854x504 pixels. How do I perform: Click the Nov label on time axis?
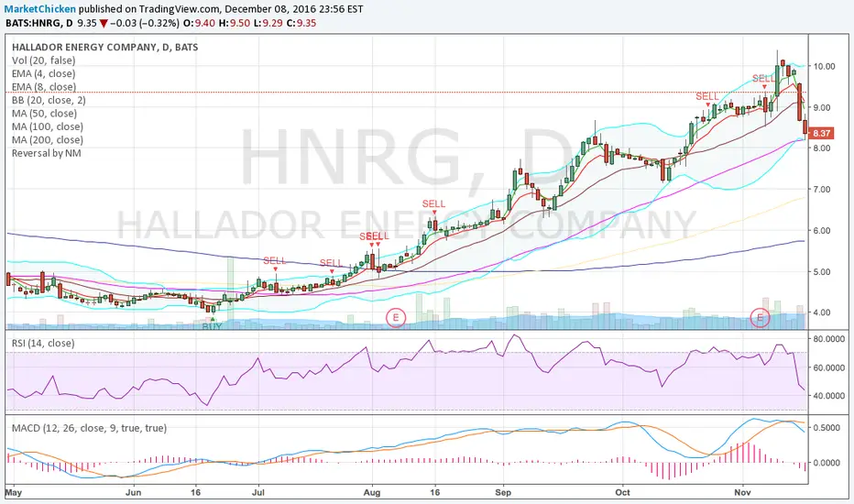click(742, 493)
